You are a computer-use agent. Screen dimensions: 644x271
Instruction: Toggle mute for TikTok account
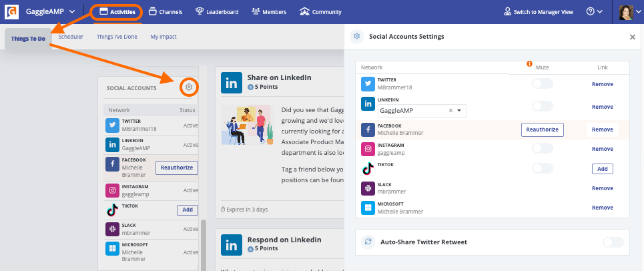point(542,168)
